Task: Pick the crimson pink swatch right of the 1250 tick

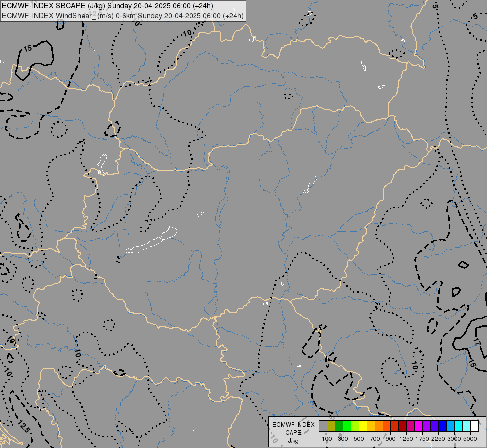Action: [410, 426]
